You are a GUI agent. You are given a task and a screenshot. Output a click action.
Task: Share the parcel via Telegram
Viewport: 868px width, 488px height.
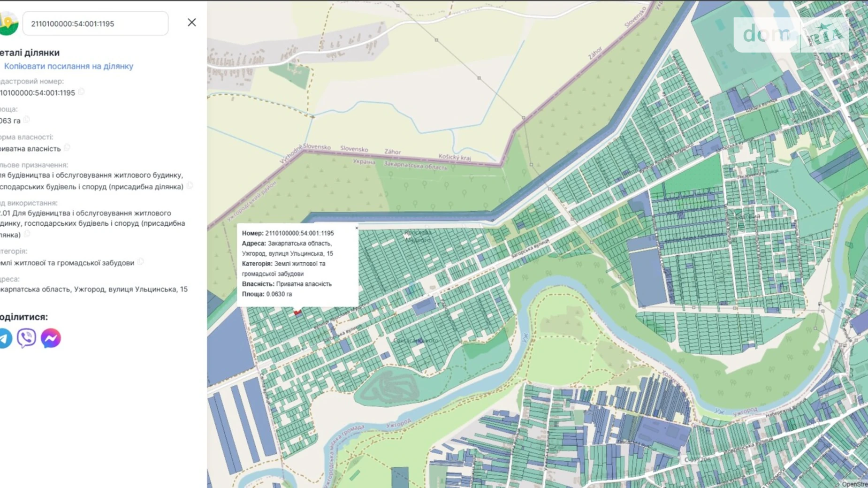[5, 338]
